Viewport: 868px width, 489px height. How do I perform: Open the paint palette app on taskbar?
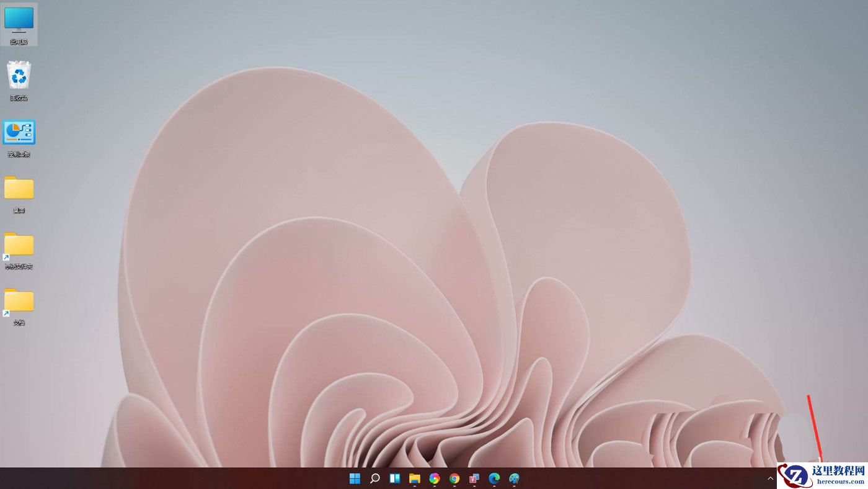point(514,478)
